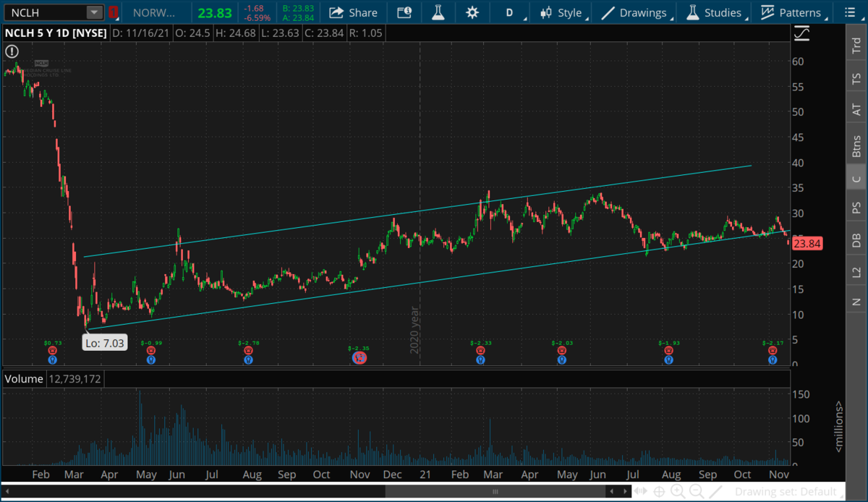Toggle the C sidebar gadget
Viewport: 868px width, 502px height.
point(856,179)
